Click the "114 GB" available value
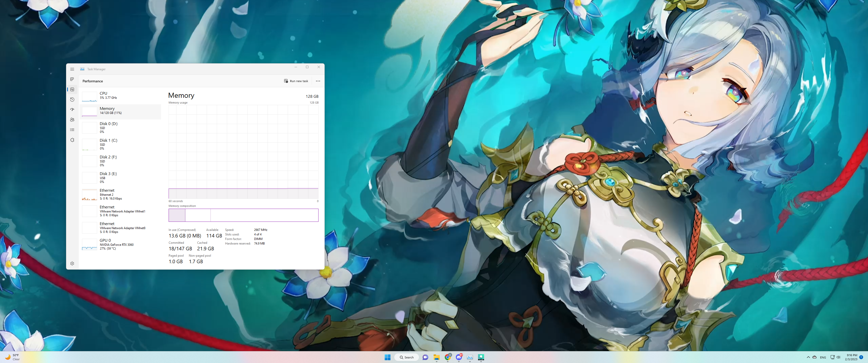 tap(214, 236)
